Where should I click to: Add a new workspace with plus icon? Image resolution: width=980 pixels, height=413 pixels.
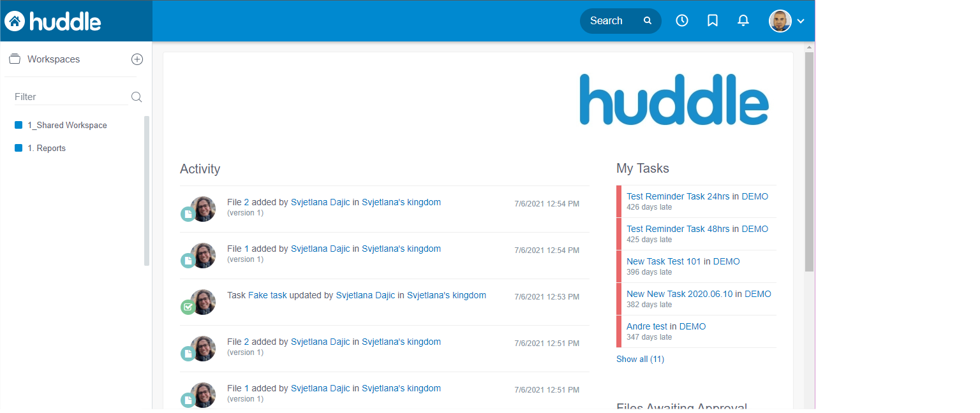(x=137, y=59)
